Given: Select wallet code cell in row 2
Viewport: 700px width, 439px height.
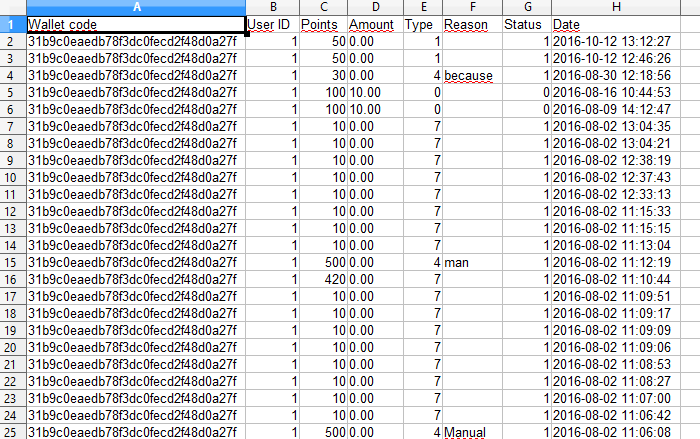Looking at the screenshot, I should point(136,42).
